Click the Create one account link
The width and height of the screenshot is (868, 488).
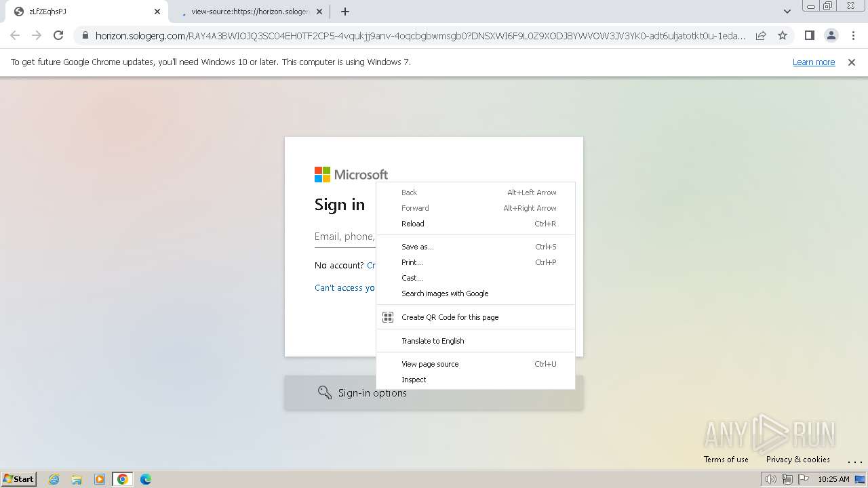click(x=372, y=266)
